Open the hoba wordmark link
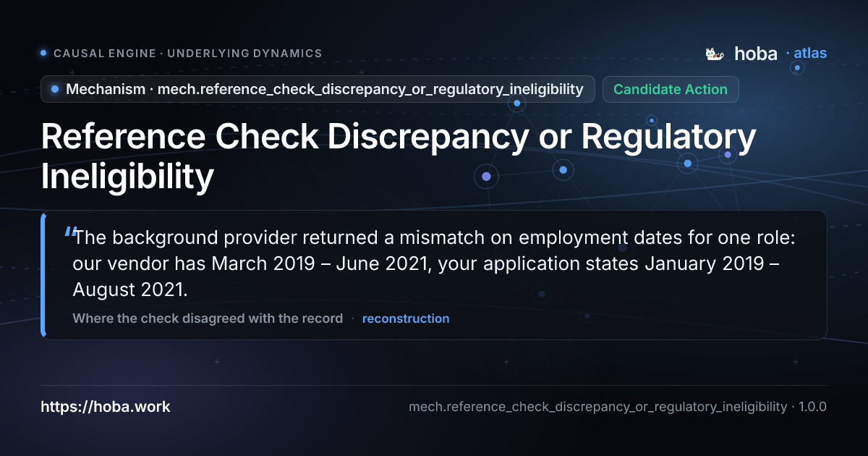This screenshot has height=456, width=868. (755, 54)
